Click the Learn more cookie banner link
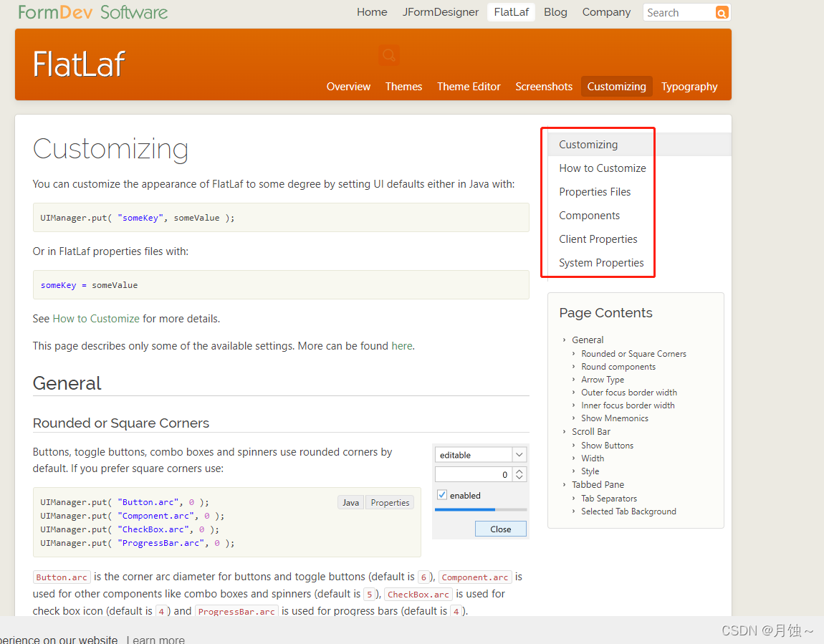 tap(156, 639)
